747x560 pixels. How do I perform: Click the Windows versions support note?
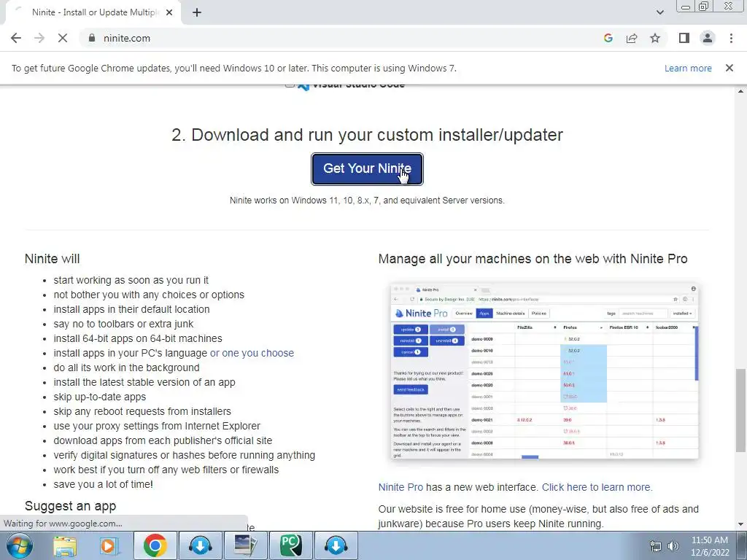367,201
